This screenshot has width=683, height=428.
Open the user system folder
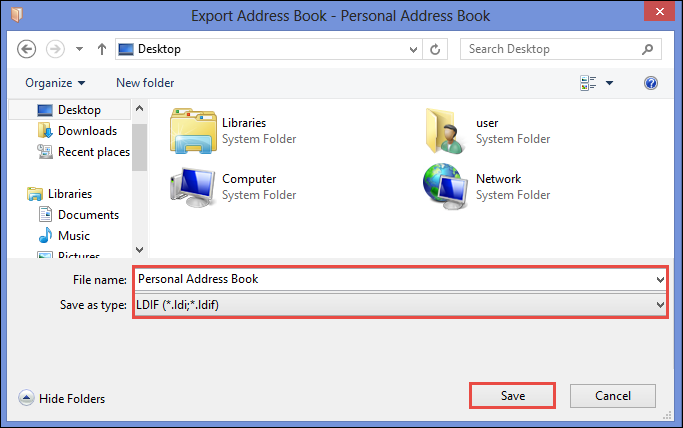488,131
